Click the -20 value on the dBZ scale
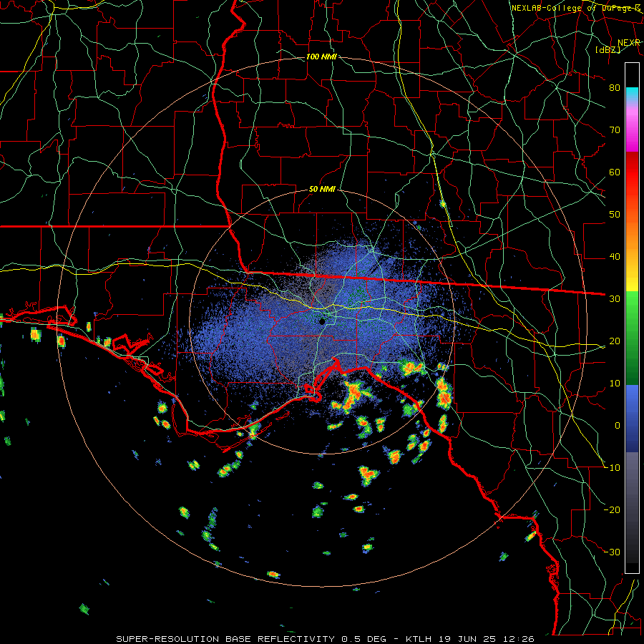This screenshot has height=644, width=644. point(612,510)
